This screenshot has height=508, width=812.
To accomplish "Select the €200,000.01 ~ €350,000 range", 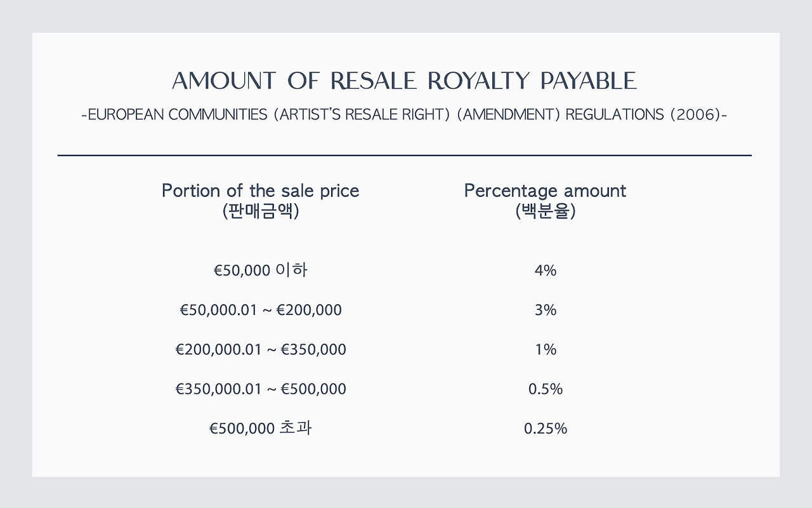I will click(261, 349).
